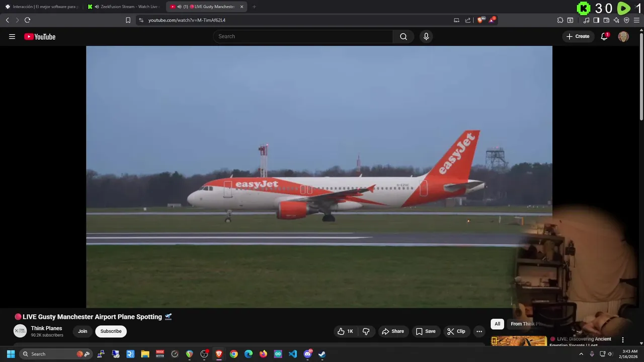Image resolution: width=644 pixels, height=362 pixels.
Task: Open Discovering Ancient Egyptian Secrets thumbnail
Action: point(519,341)
